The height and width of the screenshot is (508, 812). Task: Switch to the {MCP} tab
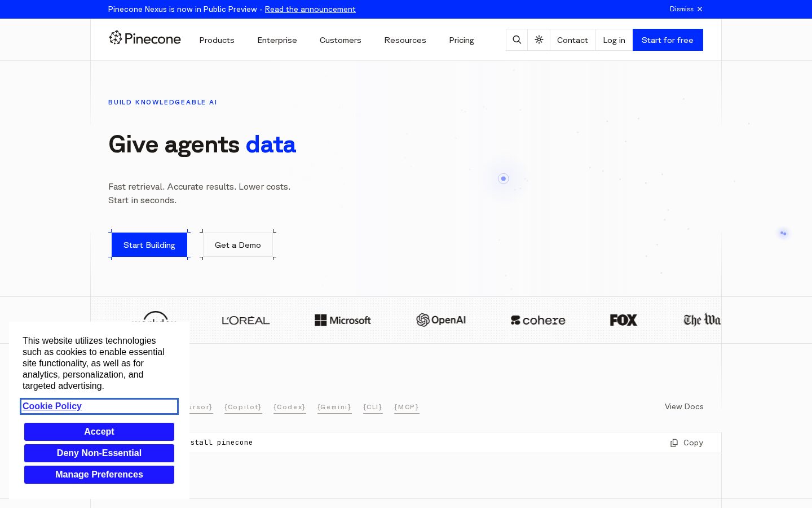pyautogui.click(x=407, y=407)
